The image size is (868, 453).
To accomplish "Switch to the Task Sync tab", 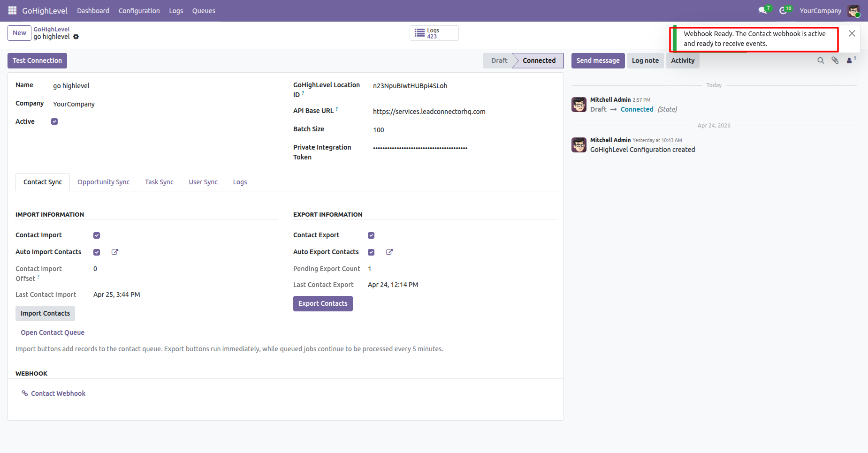I will [159, 182].
